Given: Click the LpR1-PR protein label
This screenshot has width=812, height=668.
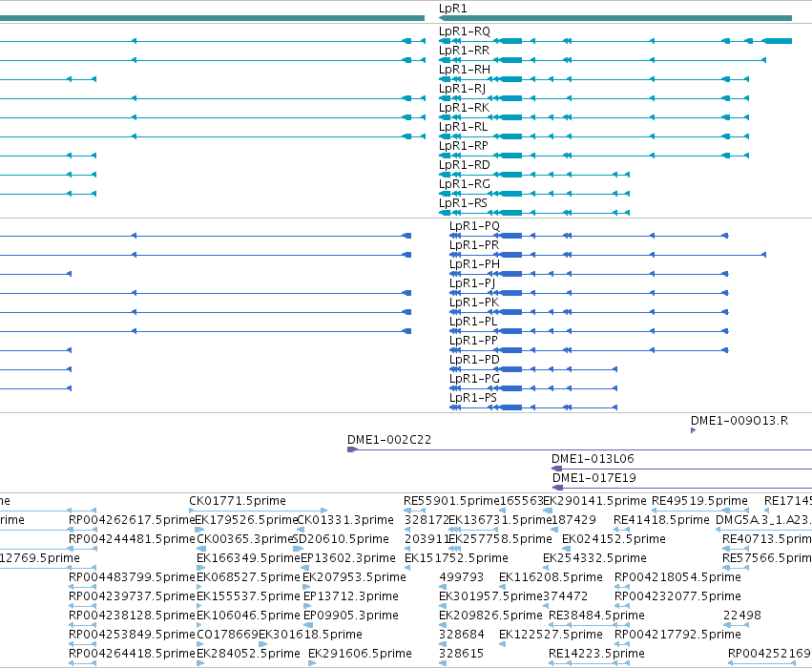Looking at the screenshot, I should pyautogui.click(x=474, y=245).
